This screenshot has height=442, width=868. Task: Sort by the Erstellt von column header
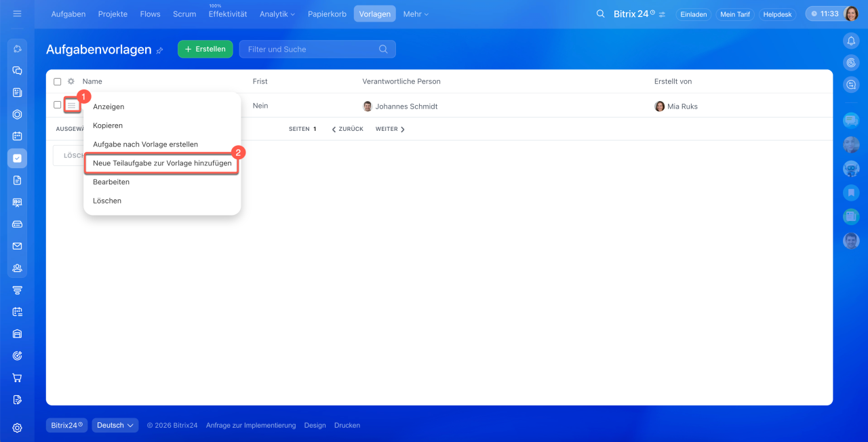[673, 81]
